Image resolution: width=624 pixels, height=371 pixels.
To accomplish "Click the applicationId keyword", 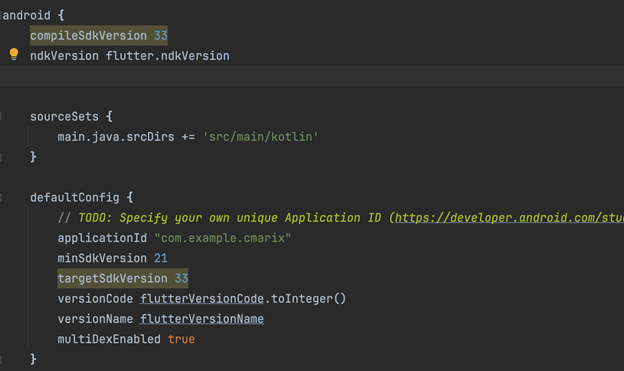I will click(102, 238).
